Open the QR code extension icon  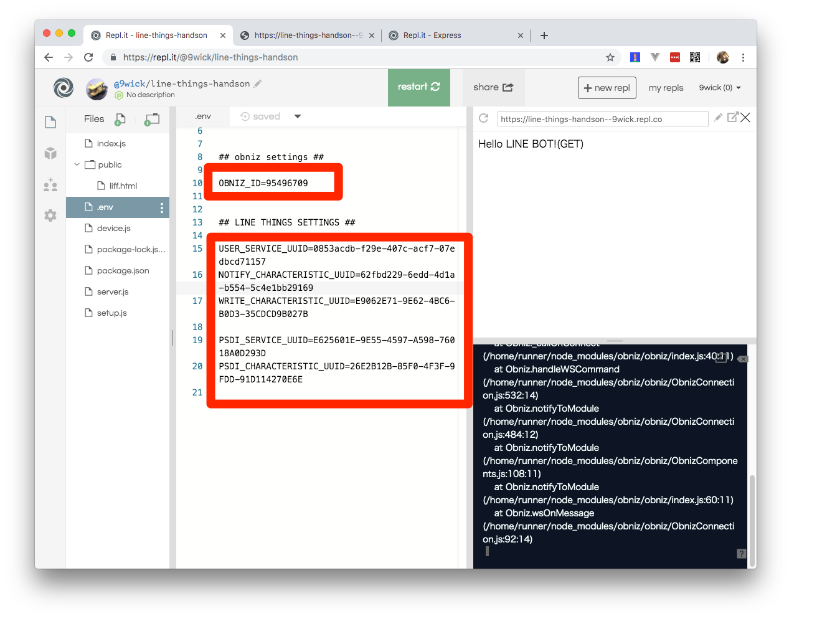[695, 57]
